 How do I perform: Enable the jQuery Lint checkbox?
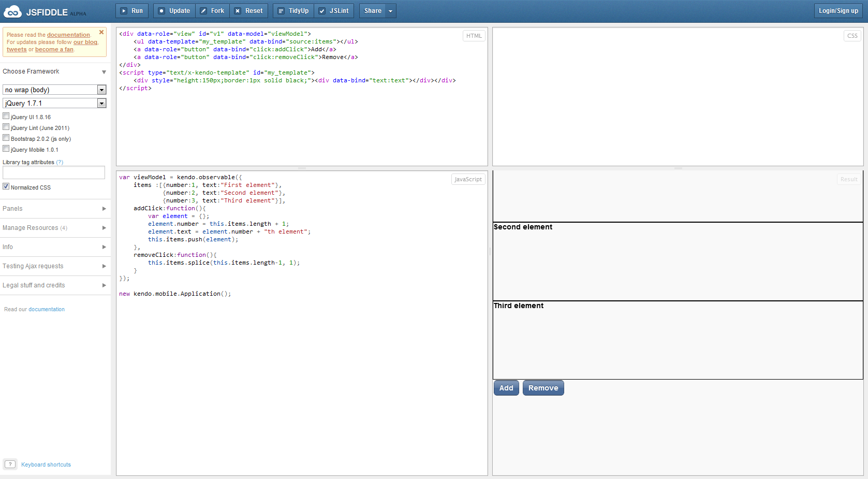pos(6,127)
